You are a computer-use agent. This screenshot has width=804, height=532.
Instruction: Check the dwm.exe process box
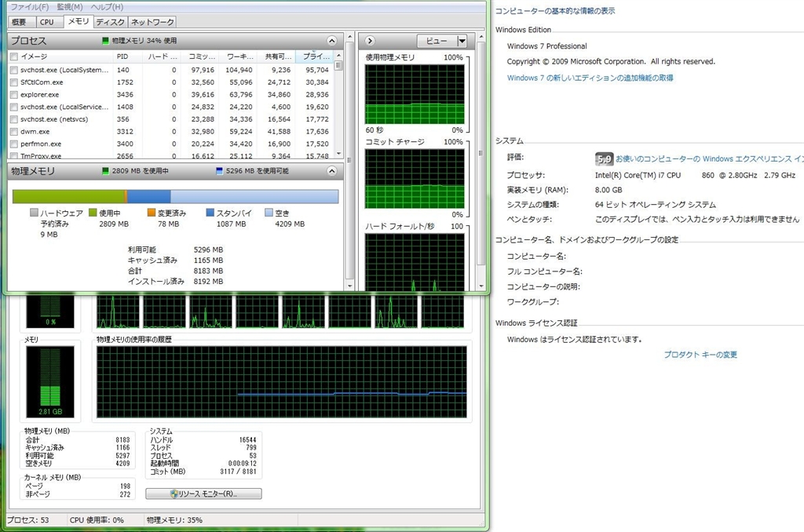point(14,132)
